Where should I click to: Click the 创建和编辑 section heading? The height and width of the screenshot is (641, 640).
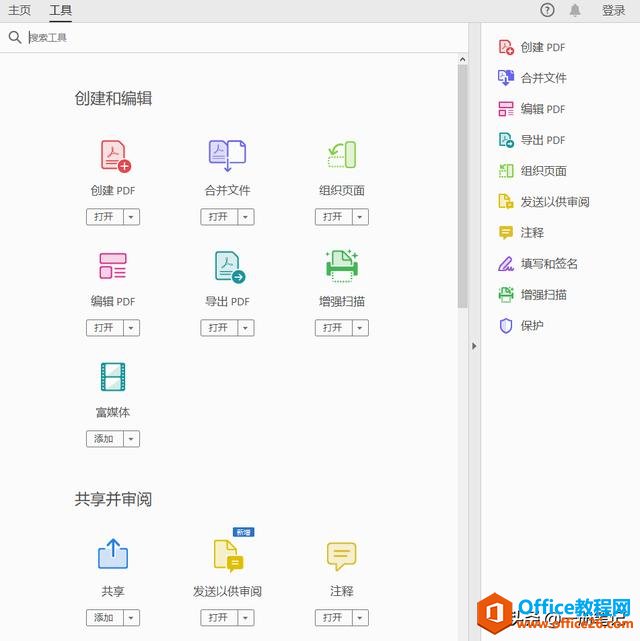point(113,99)
